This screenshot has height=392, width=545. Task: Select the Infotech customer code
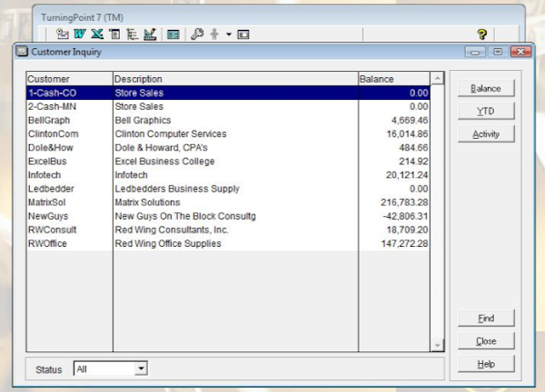pyautogui.click(x=45, y=175)
